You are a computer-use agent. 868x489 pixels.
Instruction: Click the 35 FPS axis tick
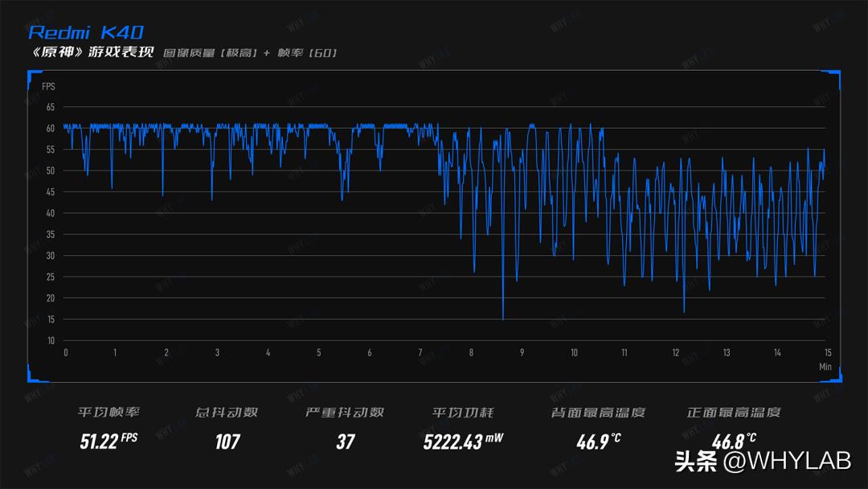pyautogui.click(x=51, y=234)
